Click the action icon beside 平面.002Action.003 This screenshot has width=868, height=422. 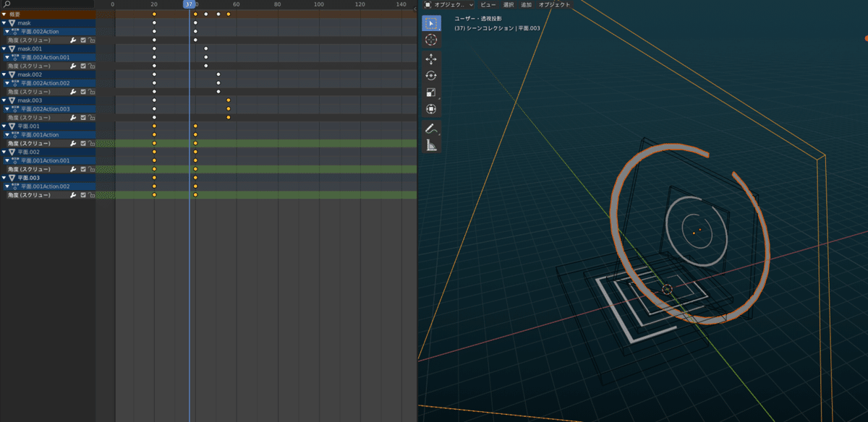point(15,109)
